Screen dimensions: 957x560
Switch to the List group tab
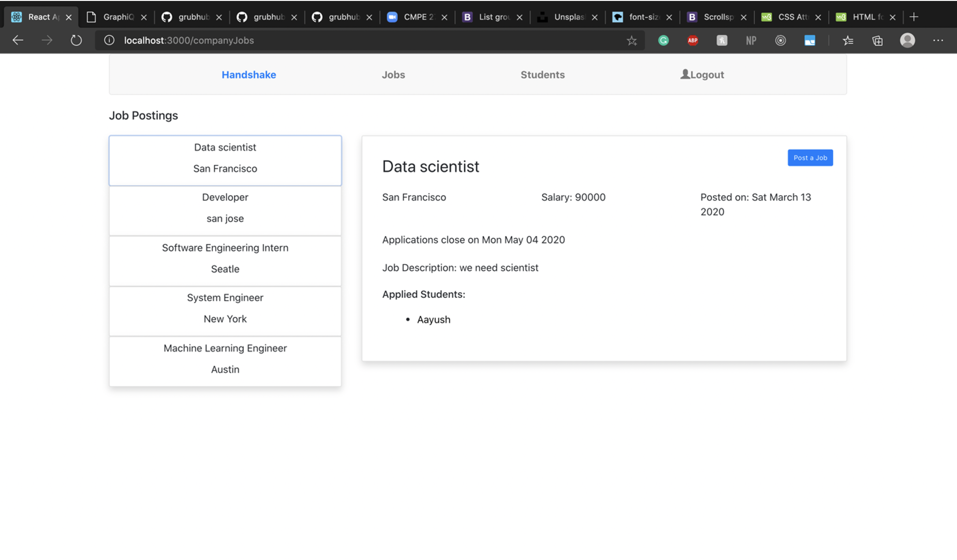(x=492, y=17)
